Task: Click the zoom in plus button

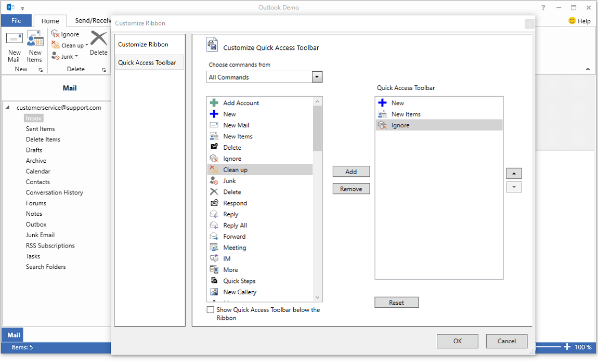Action: [567, 347]
